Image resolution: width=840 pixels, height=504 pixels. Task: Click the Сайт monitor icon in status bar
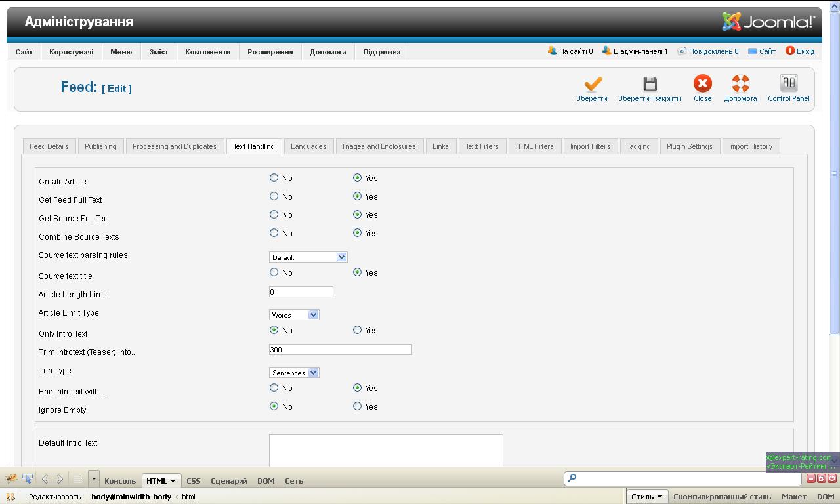coord(753,51)
